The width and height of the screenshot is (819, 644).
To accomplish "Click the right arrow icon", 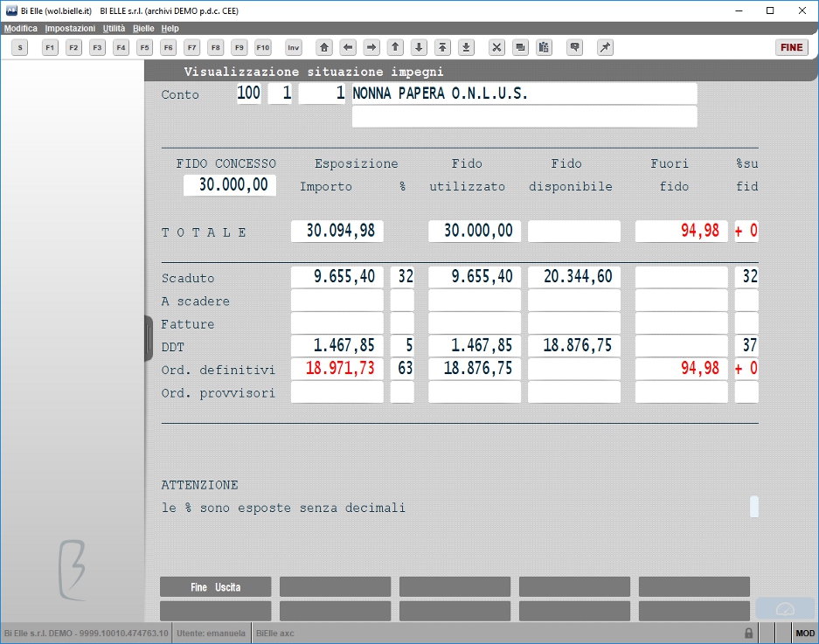I will [371, 47].
